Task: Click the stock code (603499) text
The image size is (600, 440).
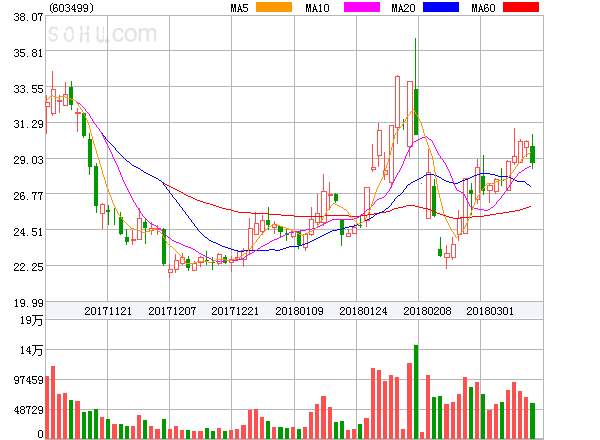Action: (x=72, y=8)
